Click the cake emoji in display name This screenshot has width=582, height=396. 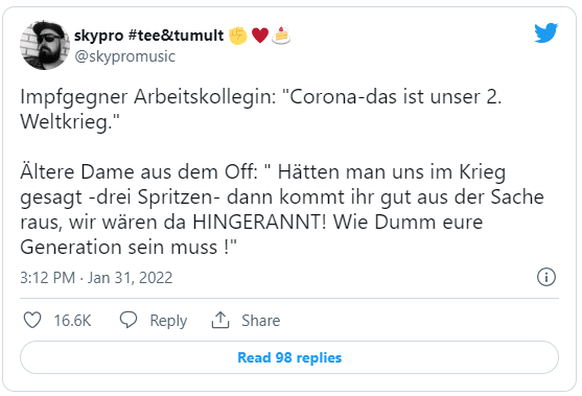click(x=281, y=35)
